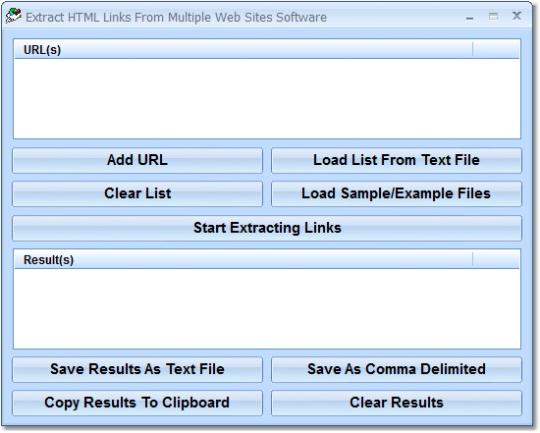Click inside the URL(s) list box
The width and height of the screenshot is (540, 433).
267,99
